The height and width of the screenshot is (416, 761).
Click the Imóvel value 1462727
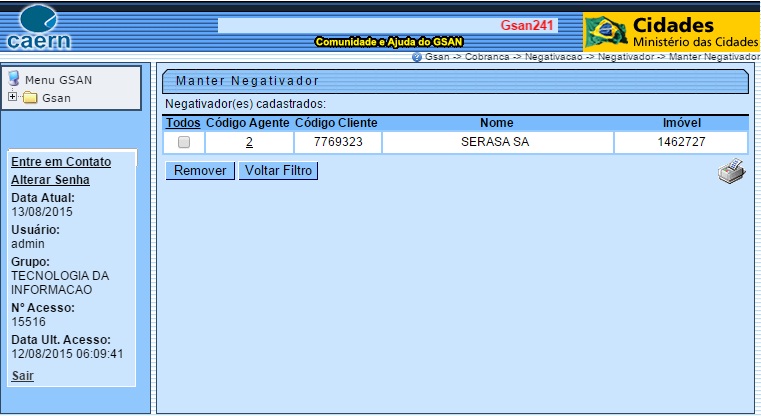(681, 143)
